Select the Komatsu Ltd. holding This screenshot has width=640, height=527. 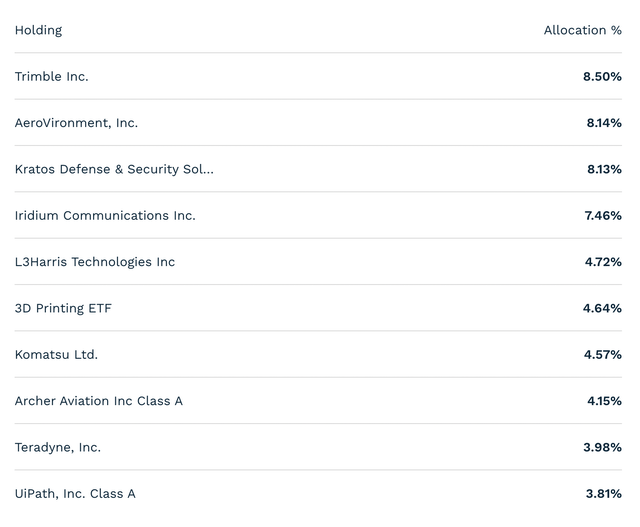coord(57,354)
